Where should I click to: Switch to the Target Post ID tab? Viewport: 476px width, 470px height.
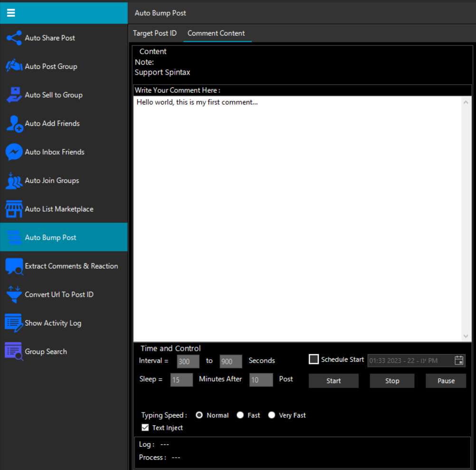pos(155,33)
